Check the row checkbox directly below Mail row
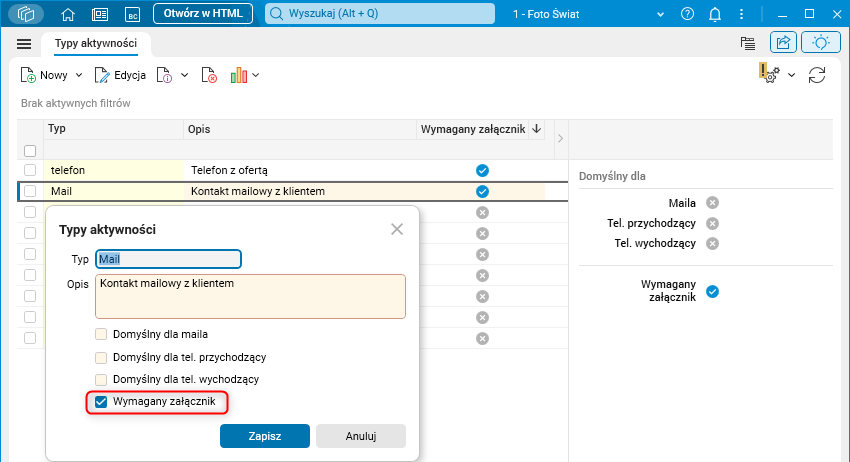850x462 pixels. pos(30,212)
